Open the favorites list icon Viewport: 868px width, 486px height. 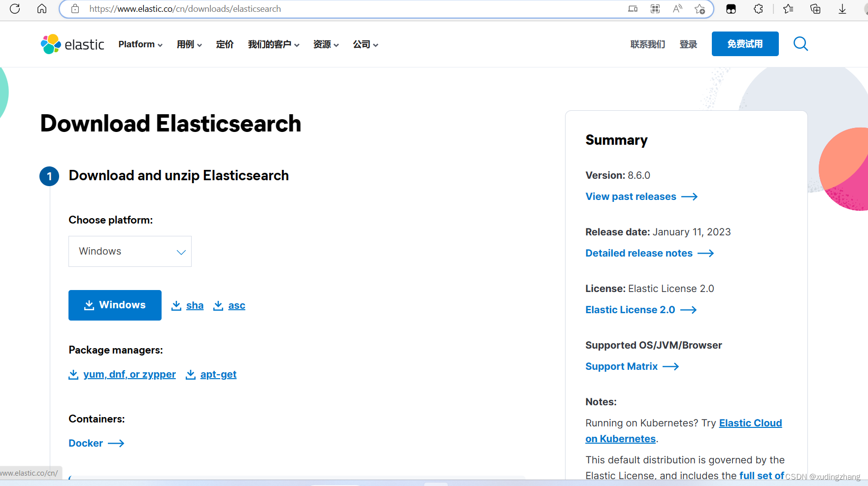pos(788,8)
